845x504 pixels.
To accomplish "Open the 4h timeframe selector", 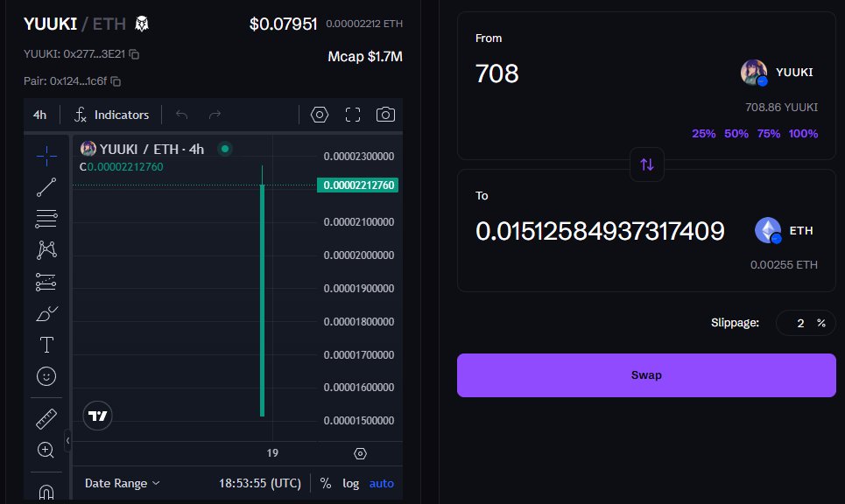I will point(40,115).
